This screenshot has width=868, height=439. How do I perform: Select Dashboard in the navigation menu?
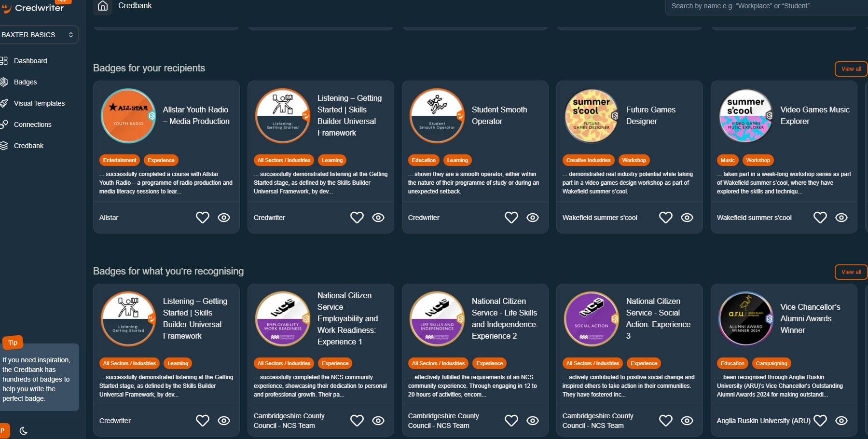point(31,61)
